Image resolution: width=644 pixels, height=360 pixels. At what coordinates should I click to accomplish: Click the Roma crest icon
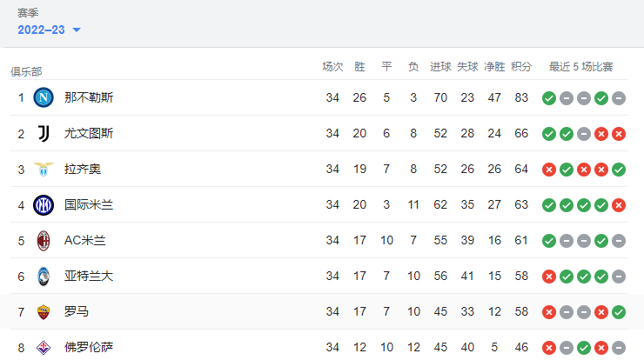pyautogui.click(x=44, y=312)
